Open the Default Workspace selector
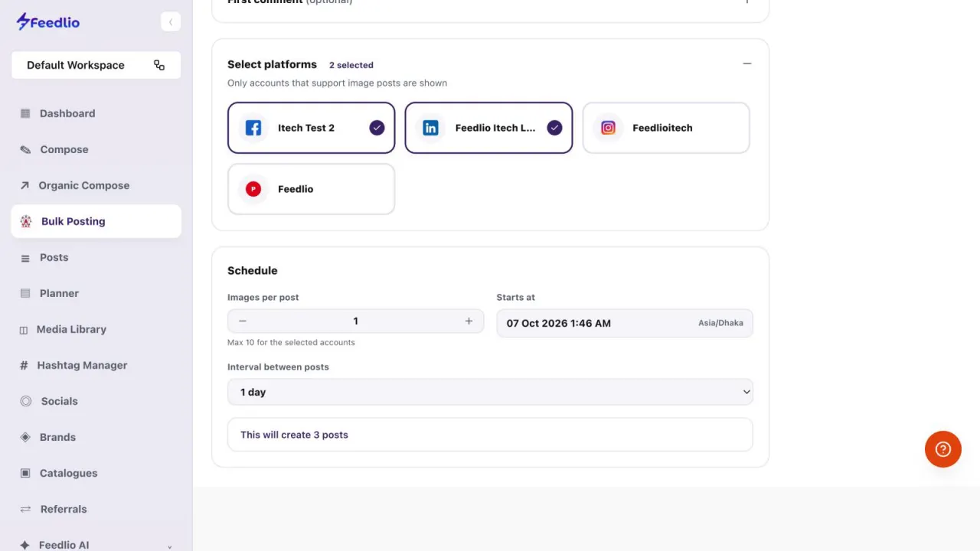980x551 pixels. [96, 65]
